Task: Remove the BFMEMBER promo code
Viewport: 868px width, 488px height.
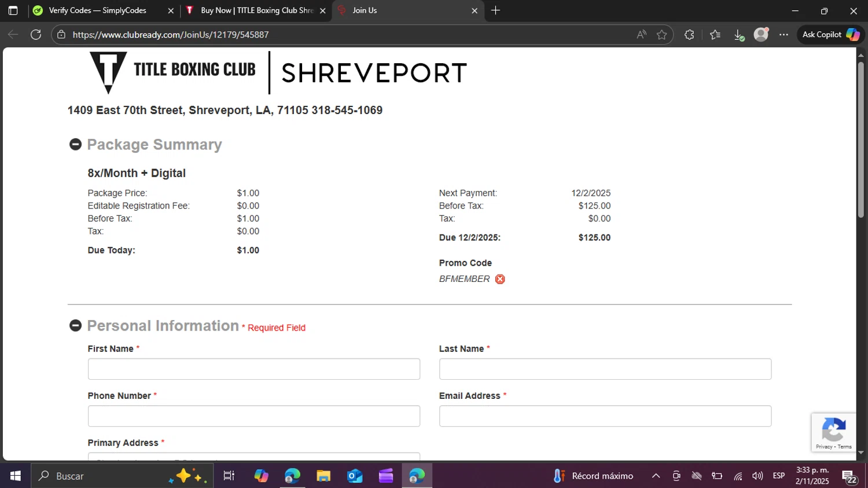Action: (500, 279)
